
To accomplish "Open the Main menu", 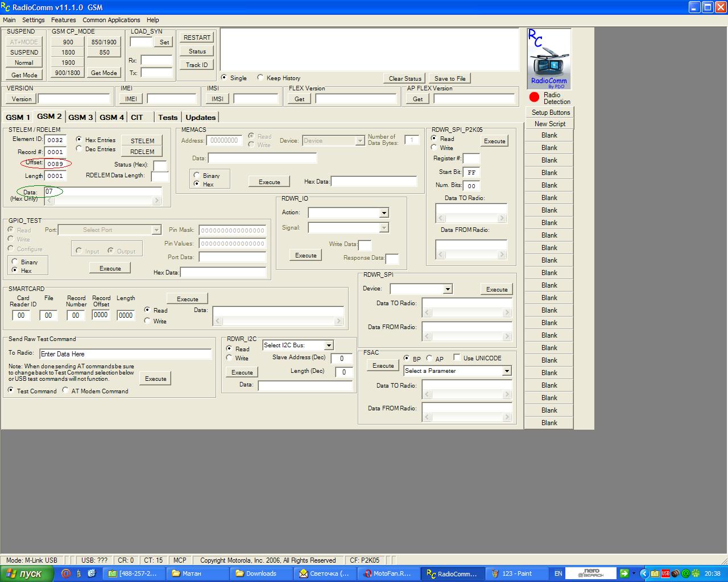I will (x=9, y=20).
